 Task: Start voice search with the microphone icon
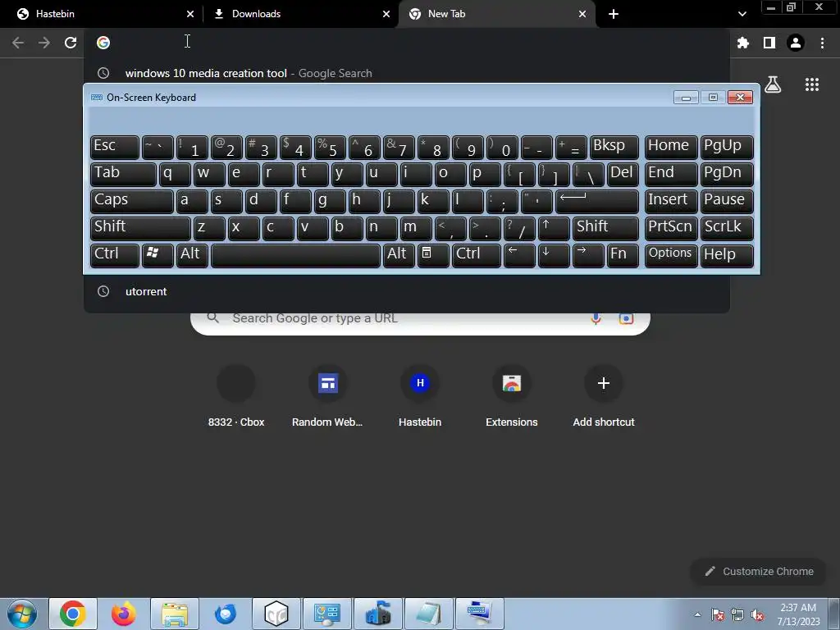(x=596, y=319)
